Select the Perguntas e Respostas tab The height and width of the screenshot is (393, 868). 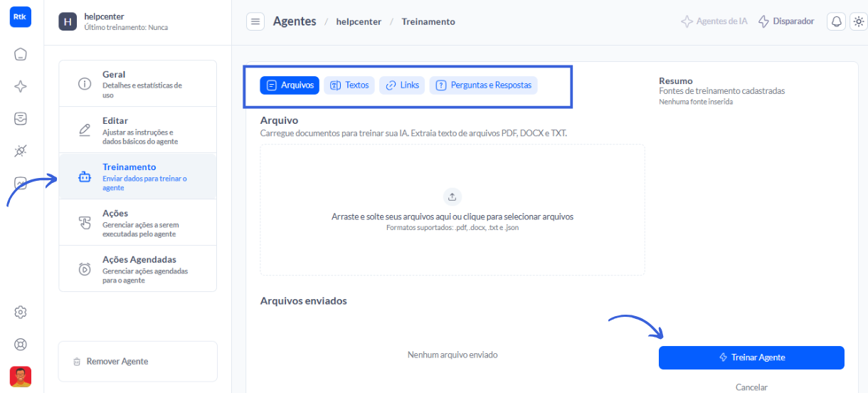click(x=484, y=85)
